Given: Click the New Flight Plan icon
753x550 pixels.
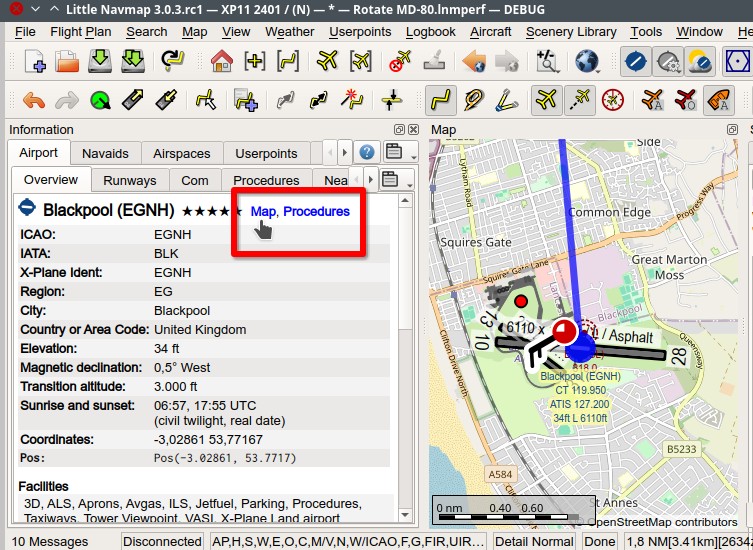Looking at the screenshot, I should pyautogui.click(x=34, y=62).
